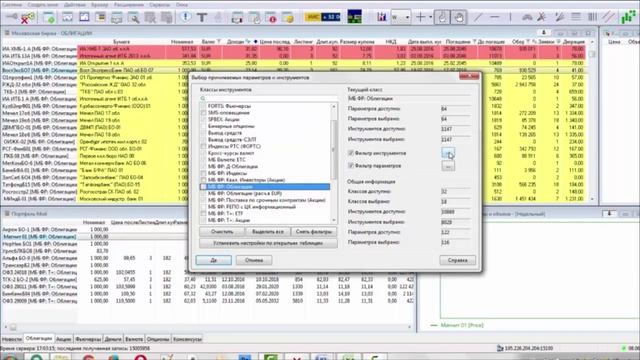Click the fan lines drawing tool icon
Image resolution: width=640 pixels, height=360 pixels.
point(559,17)
